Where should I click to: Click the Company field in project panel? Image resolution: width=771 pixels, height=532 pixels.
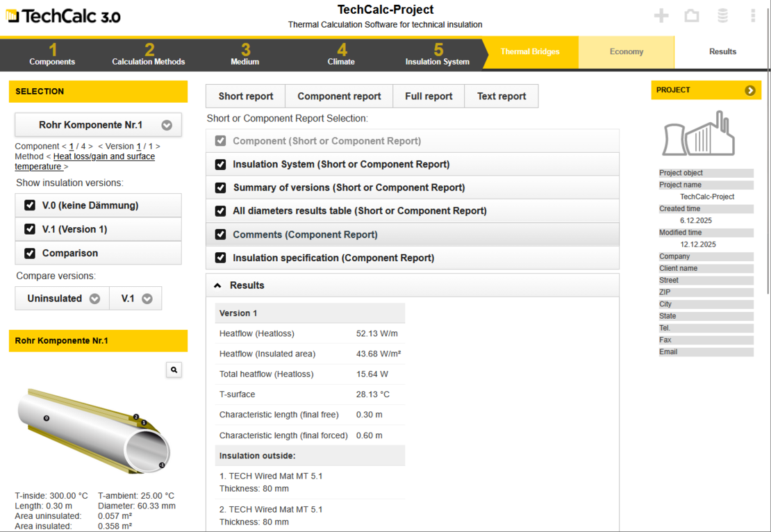pyautogui.click(x=706, y=257)
